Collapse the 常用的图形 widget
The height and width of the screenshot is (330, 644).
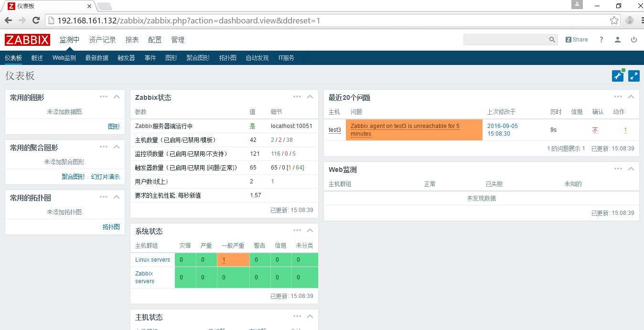pyautogui.click(x=117, y=96)
